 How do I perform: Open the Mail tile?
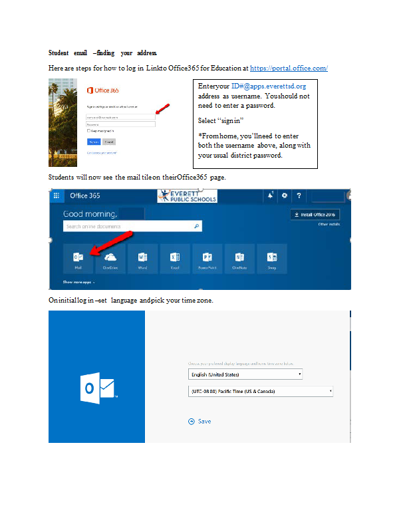[x=78, y=259]
